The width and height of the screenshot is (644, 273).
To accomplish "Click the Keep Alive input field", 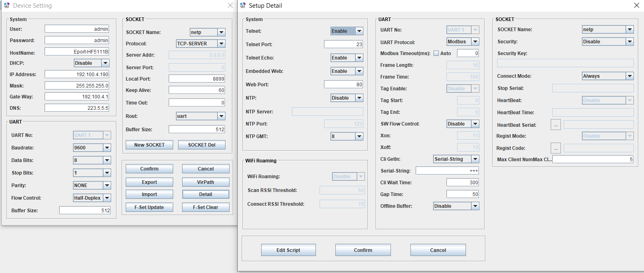I will (197, 90).
